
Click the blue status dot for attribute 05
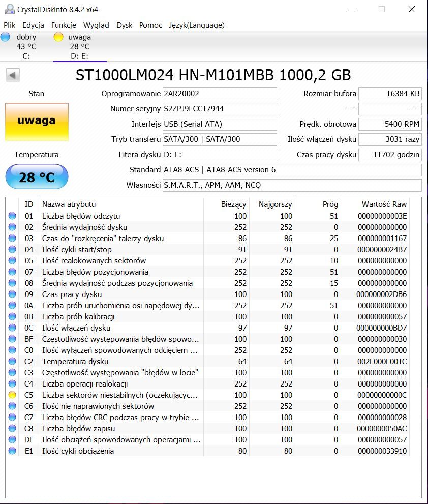click(x=12, y=261)
